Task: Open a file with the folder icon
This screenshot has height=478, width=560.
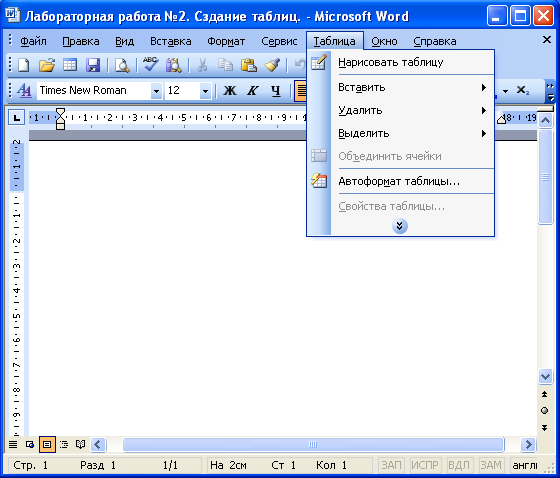Action: [x=47, y=65]
